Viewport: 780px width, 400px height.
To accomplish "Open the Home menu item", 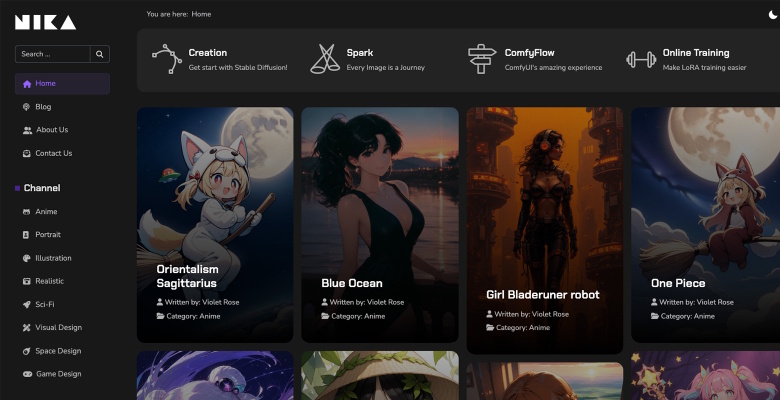I will coord(62,84).
